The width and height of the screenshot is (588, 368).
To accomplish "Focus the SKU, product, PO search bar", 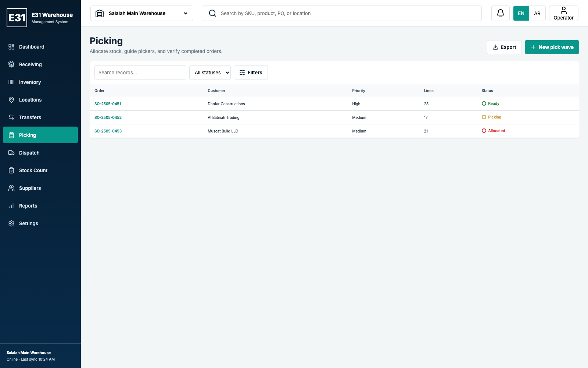I will pos(342,13).
